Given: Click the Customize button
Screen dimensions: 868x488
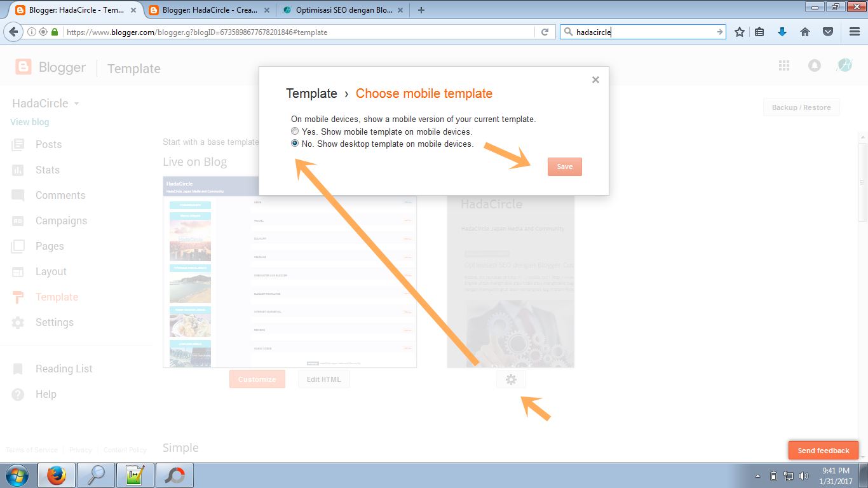Looking at the screenshot, I should [257, 379].
